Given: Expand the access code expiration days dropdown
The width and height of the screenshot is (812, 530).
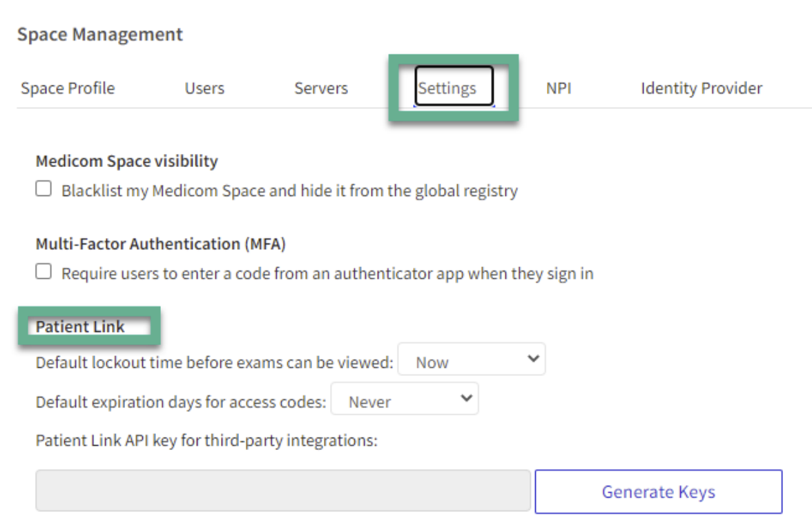Looking at the screenshot, I should [x=405, y=399].
